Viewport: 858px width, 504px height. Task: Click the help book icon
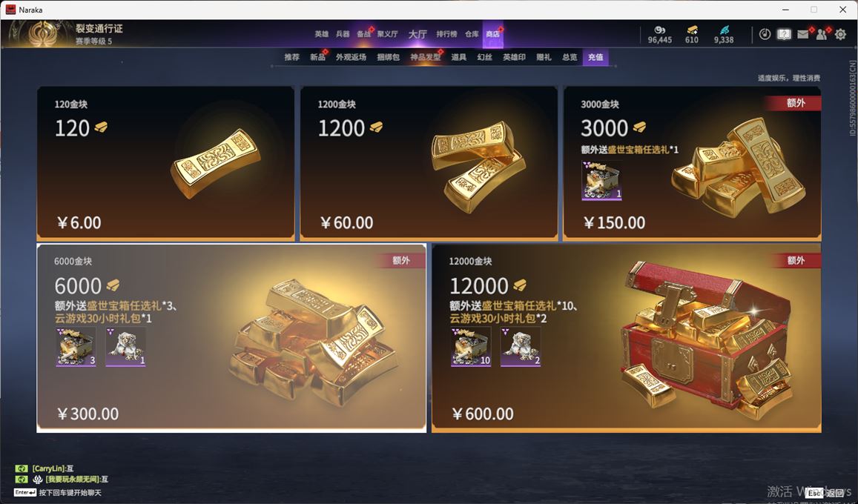click(x=784, y=34)
